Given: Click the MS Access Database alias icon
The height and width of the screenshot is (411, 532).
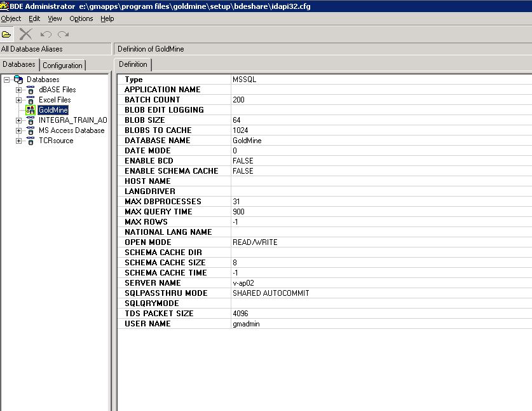Looking at the screenshot, I should [31, 131].
